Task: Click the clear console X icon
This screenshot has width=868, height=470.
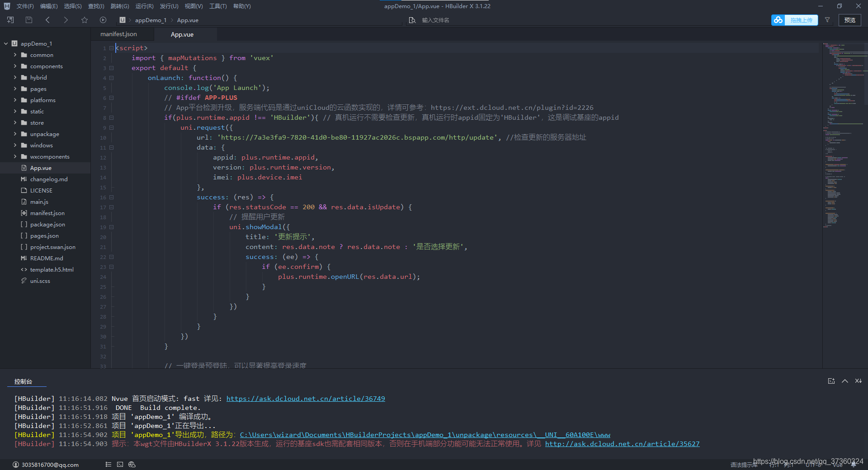Action: coord(858,381)
